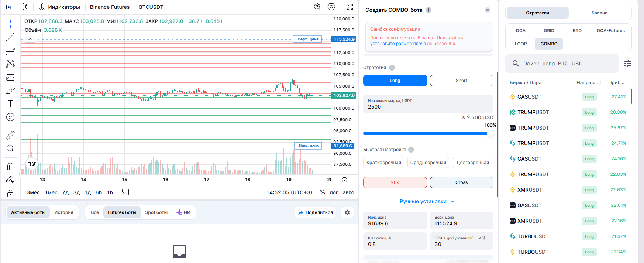Toggle percent scale on chart

click(323, 192)
